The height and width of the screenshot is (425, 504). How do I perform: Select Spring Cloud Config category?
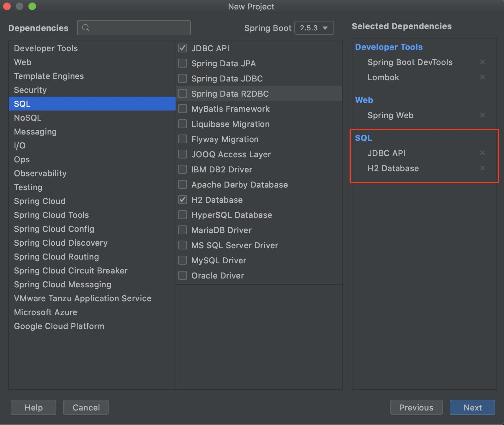[92, 229]
